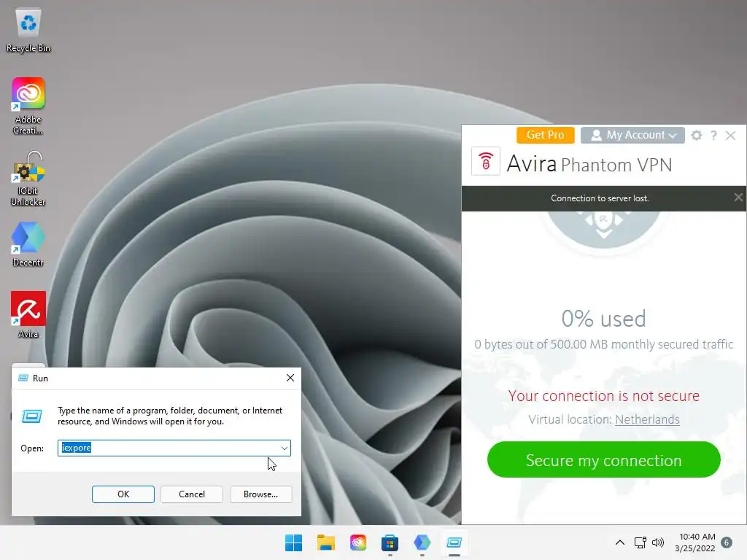
Task: Open Microsoft Store from taskbar
Action: point(390,542)
